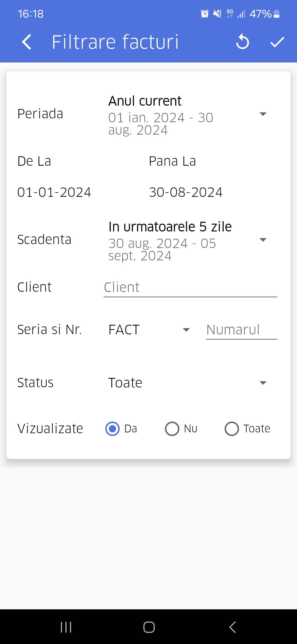Image resolution: width=297 pixels, height=644 pixels.
Task: Tap the back arrow in header
Action: [27, 42]
